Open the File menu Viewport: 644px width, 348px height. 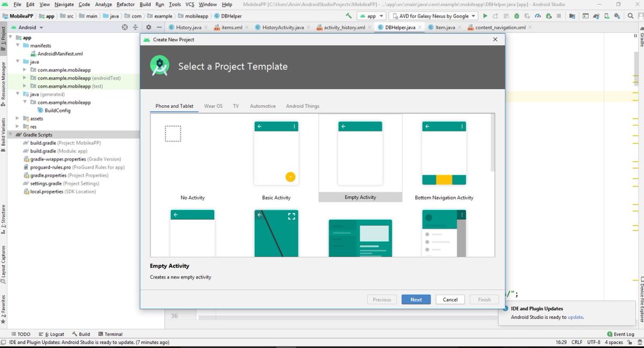17,4
